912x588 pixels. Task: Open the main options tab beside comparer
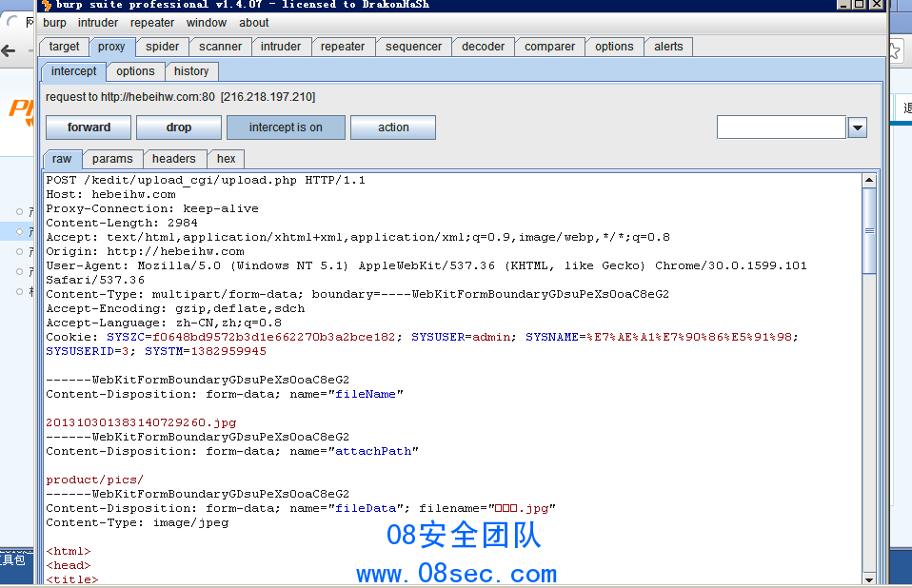tap(614, 47)
